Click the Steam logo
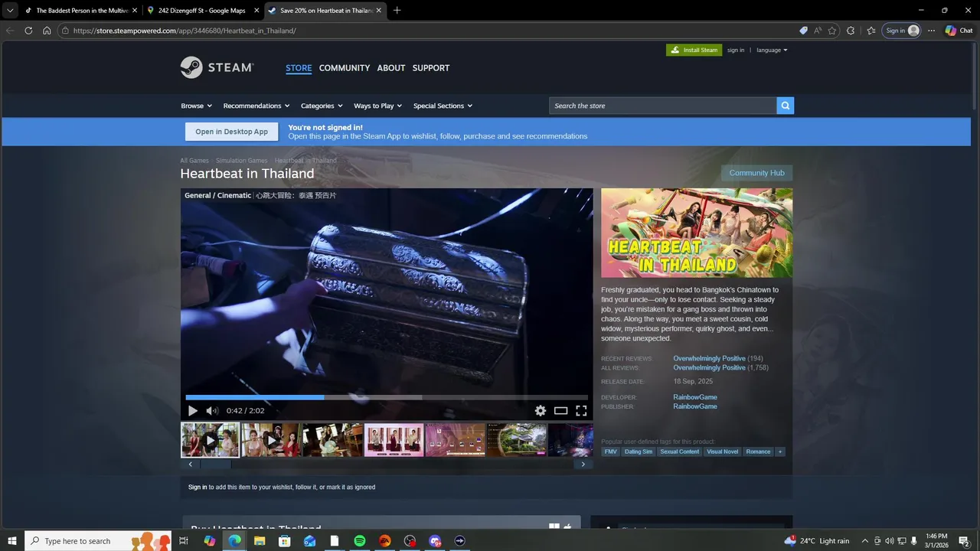This screenshot has height=551, width=980. pyautogui.click(x=217, y=67)
